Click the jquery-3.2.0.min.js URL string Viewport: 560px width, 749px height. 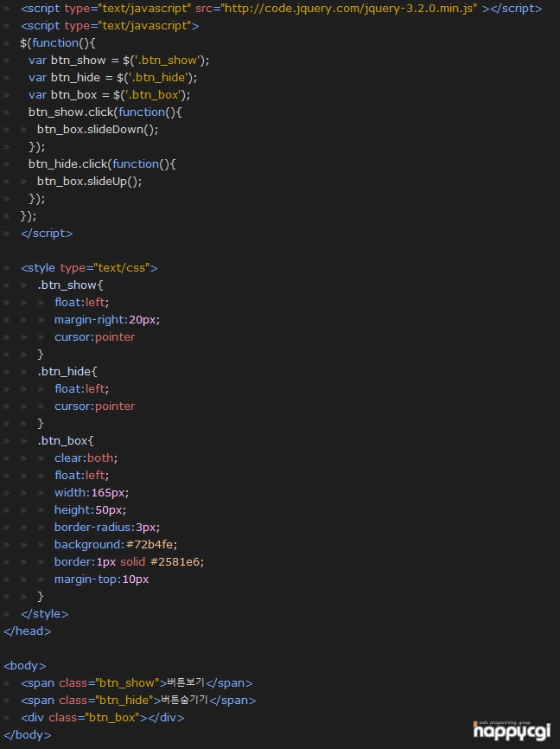coord(348,9)
